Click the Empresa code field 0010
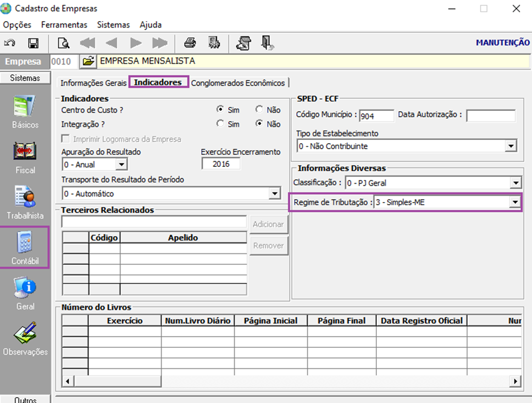Image resolution: width=532 pixels, height=403 pixels. pos(64,62)
